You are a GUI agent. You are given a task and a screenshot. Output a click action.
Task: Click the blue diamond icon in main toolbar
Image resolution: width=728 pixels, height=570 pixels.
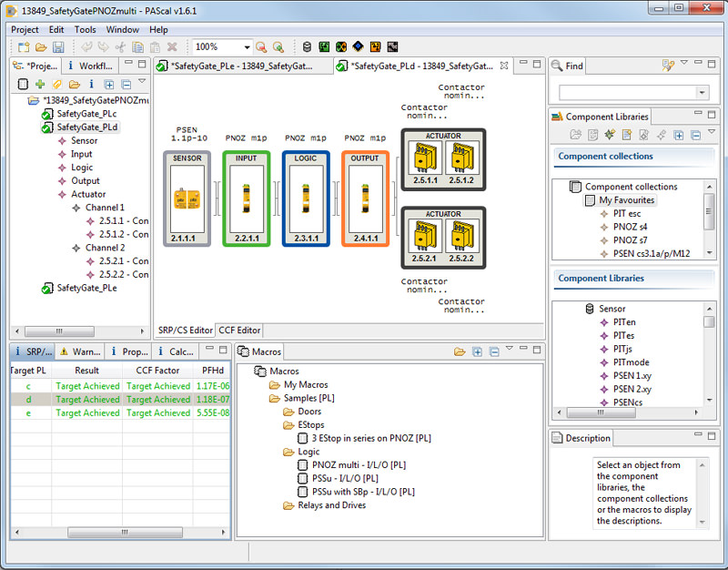pos(358,47)
